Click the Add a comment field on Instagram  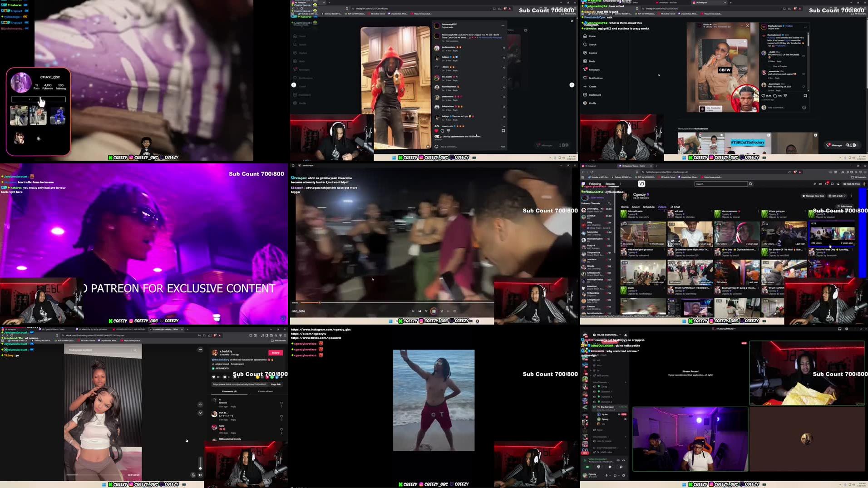point(449,147)
